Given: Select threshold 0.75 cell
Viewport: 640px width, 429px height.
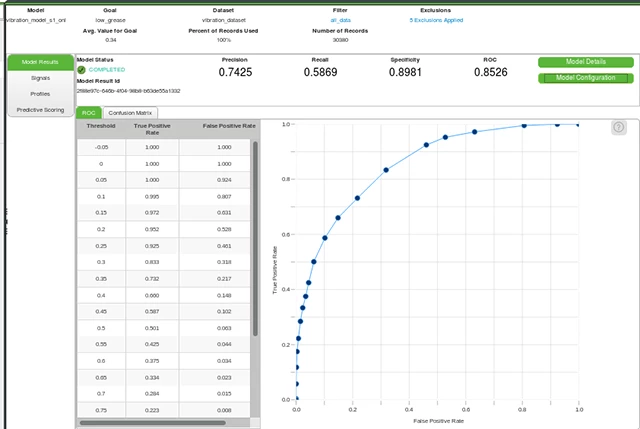Looking at the screenshot, I should pyautogui.click(x=101, y=410).
